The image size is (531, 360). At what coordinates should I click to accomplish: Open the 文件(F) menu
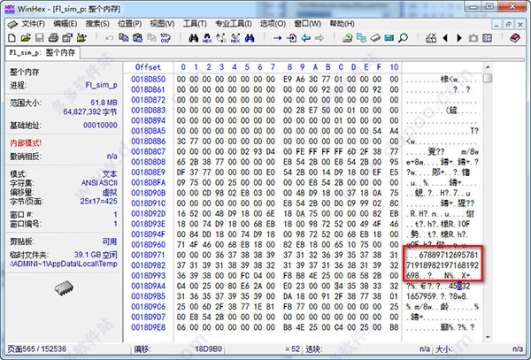(33, 24)
